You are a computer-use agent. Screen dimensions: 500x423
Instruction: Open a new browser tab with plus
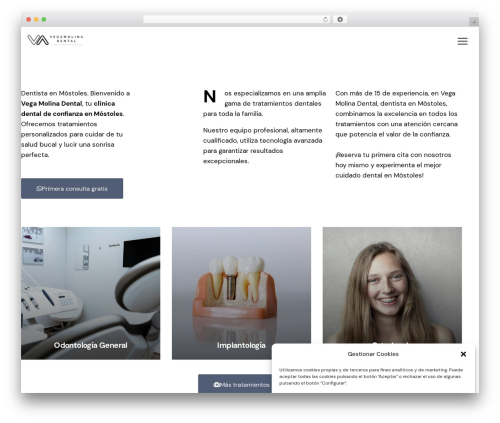coord(474,22)
